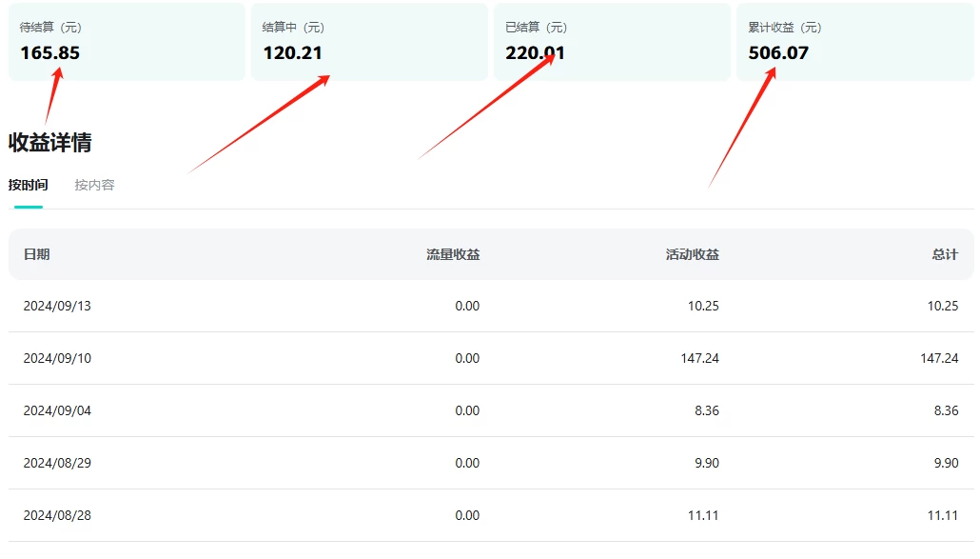This screenshot has width=980, height=559.
Task: Open the 待结算（元）card
Action: (127, 42)
